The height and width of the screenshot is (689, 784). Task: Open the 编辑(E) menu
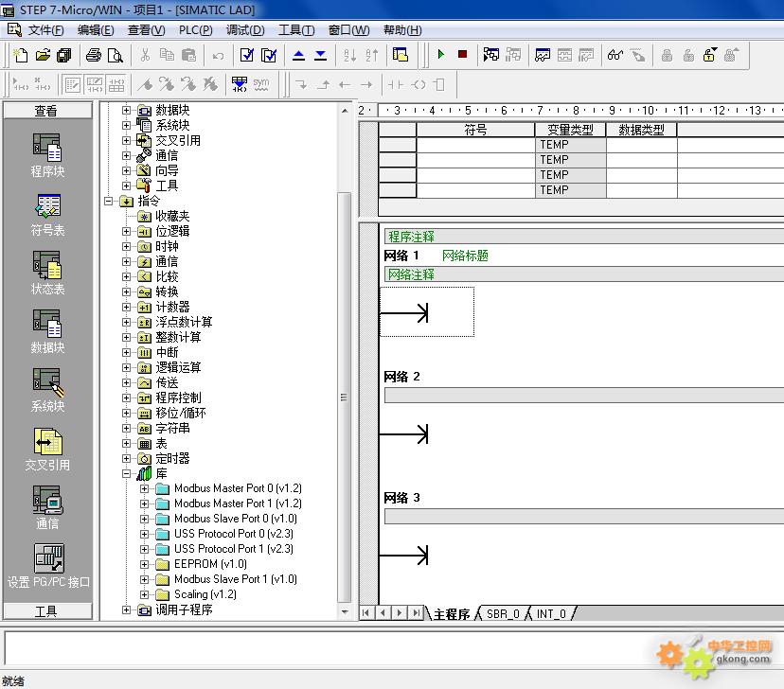tap(96, 30)
